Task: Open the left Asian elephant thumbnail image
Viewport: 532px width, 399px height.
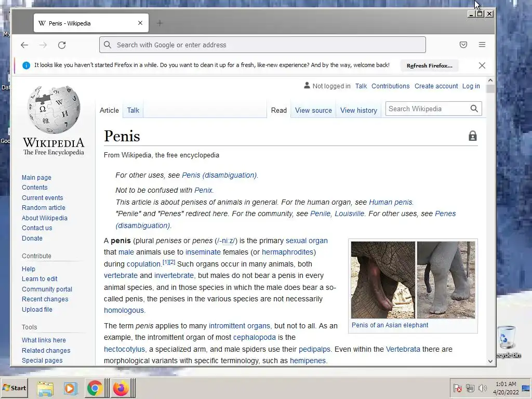Action: [383, 280]
